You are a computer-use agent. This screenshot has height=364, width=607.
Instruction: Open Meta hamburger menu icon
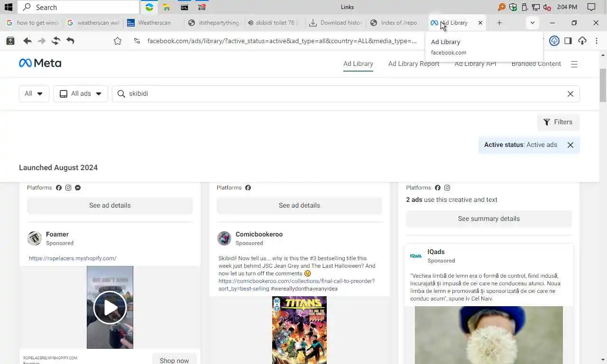(x=574, y=64)
